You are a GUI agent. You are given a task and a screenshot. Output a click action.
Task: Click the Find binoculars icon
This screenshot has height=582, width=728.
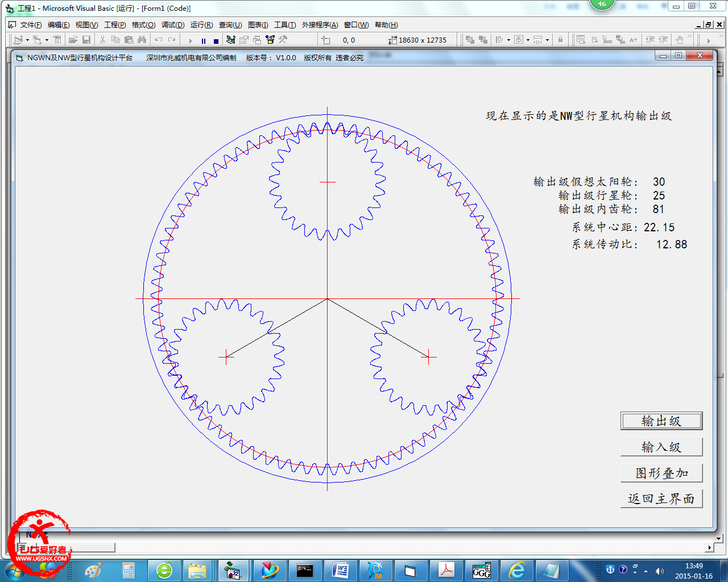[142, 40]
